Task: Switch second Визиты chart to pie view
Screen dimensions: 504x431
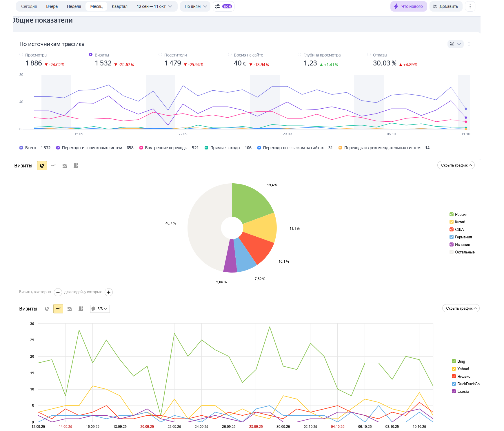Action: coord(47,309)
